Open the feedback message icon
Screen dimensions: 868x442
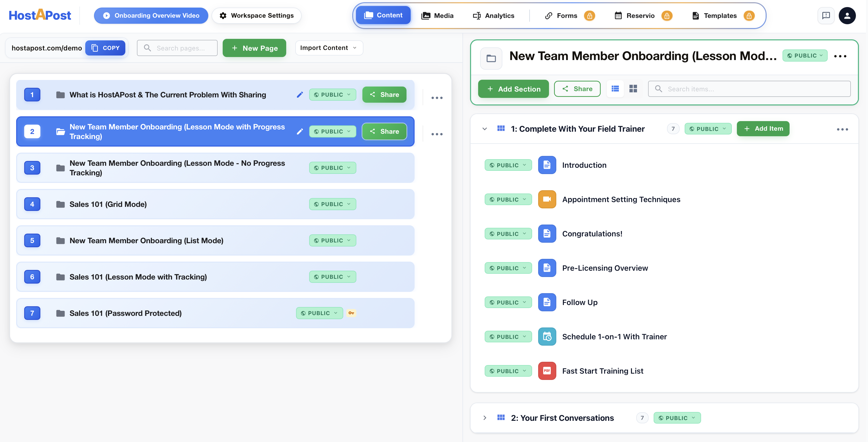pos(826,15)
